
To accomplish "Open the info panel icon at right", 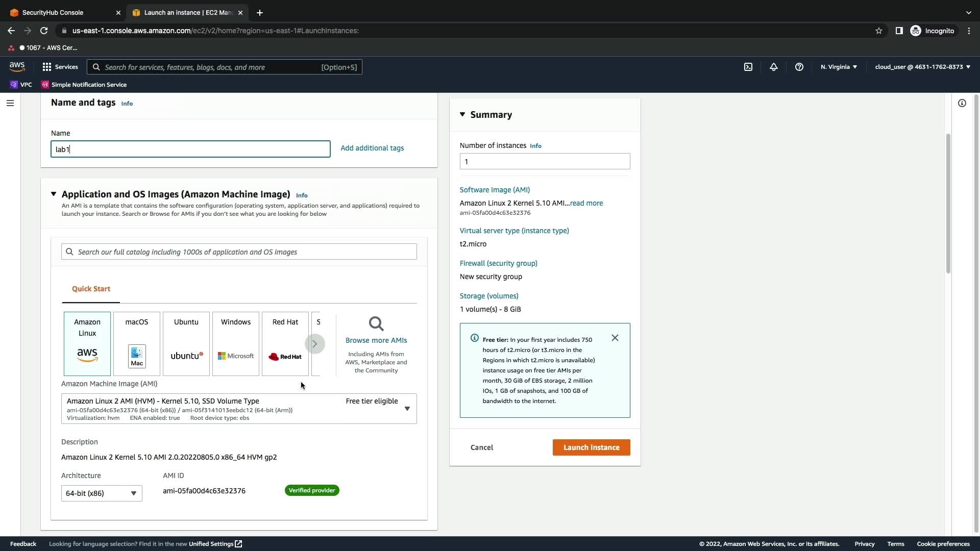I will pyautogui.click(x=962, y=103).
